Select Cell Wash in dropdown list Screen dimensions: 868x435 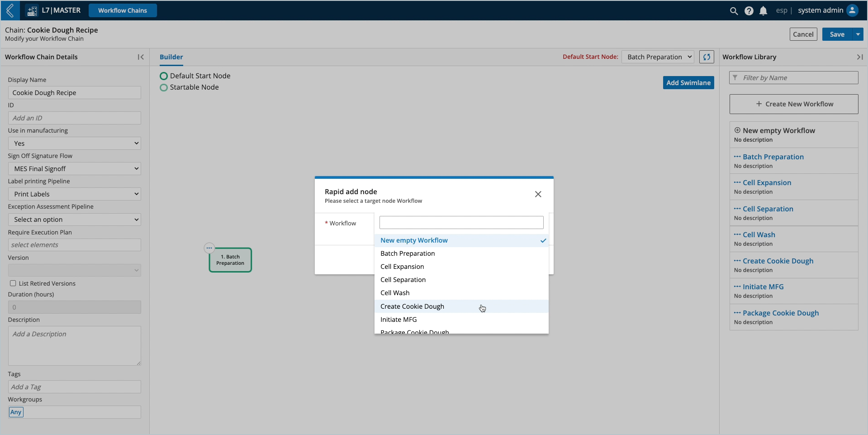click(x=461, y=293)
